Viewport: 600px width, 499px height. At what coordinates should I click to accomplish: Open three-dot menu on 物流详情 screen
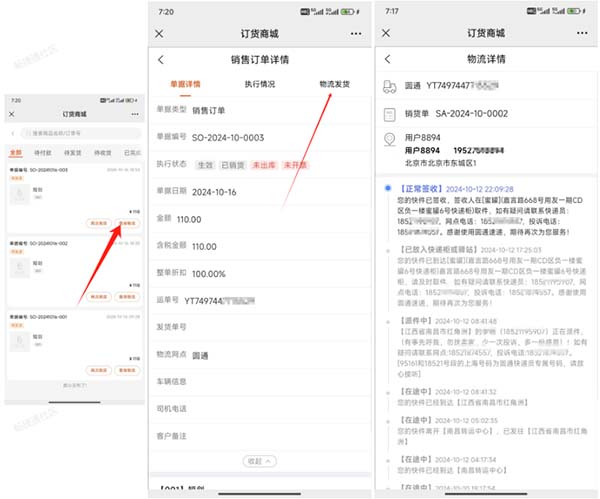tap(581, 33)
